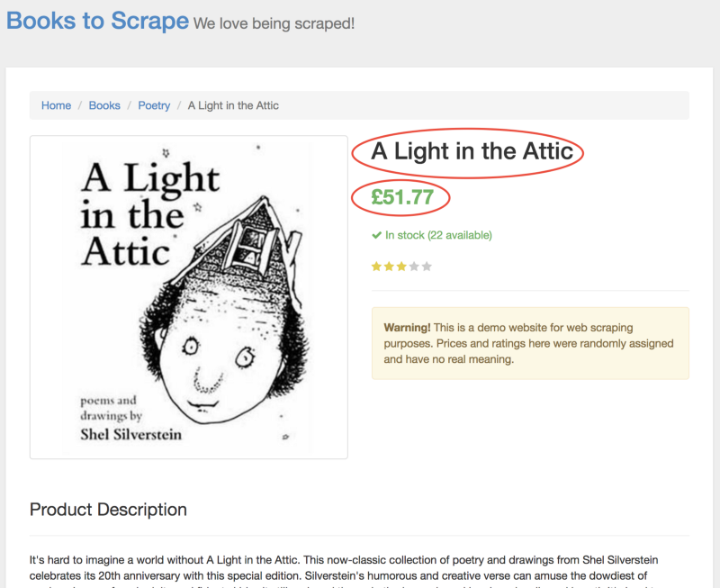Click the third yellow rating star
720x588 pixels.
tap(401, 267)
